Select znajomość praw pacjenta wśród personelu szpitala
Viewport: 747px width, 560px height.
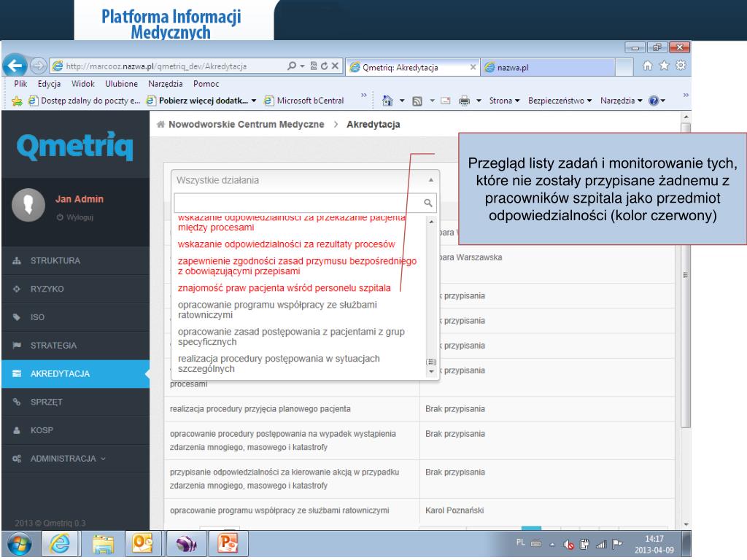[285, 287]
